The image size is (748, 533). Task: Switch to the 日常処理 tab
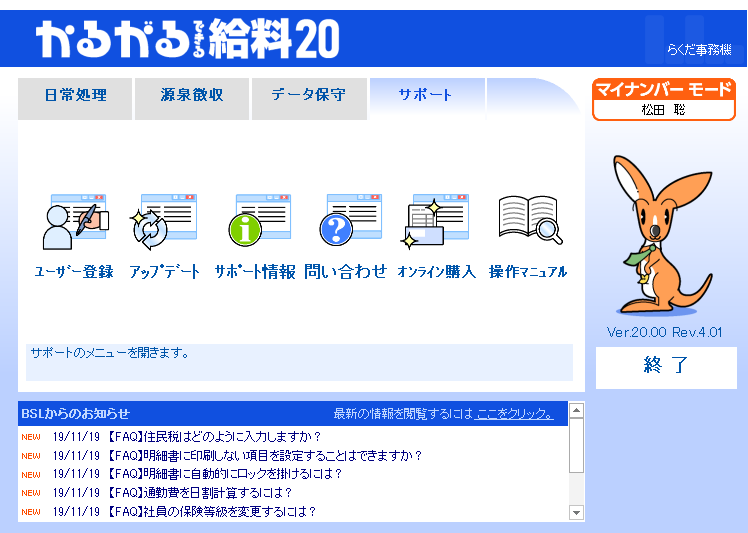75,99
